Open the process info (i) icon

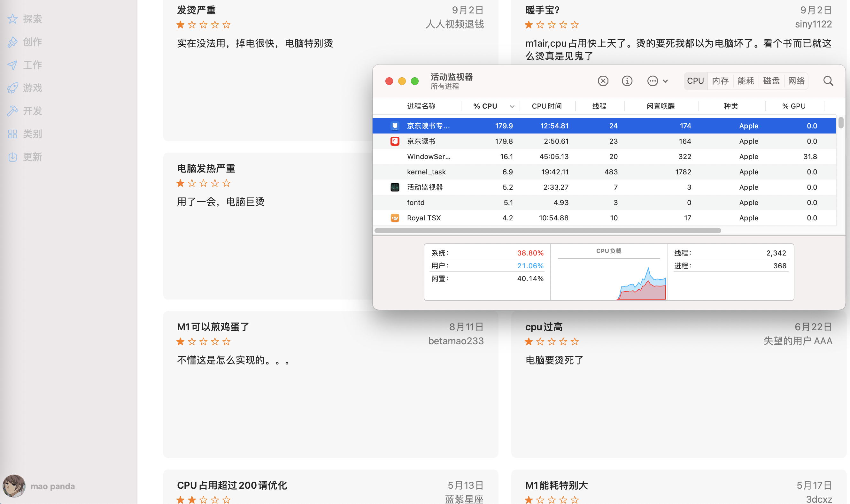pos(627,81)
